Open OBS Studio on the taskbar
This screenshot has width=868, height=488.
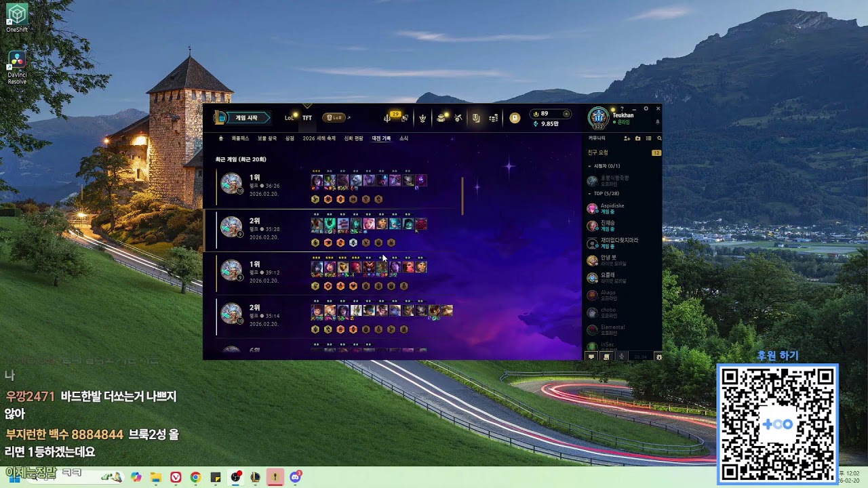235,477
